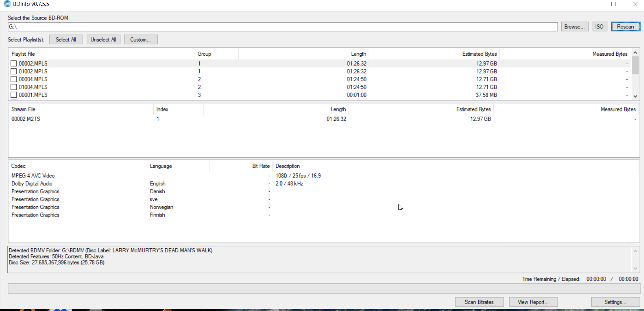Click the source BD-ROM path field

coord(283,27)
